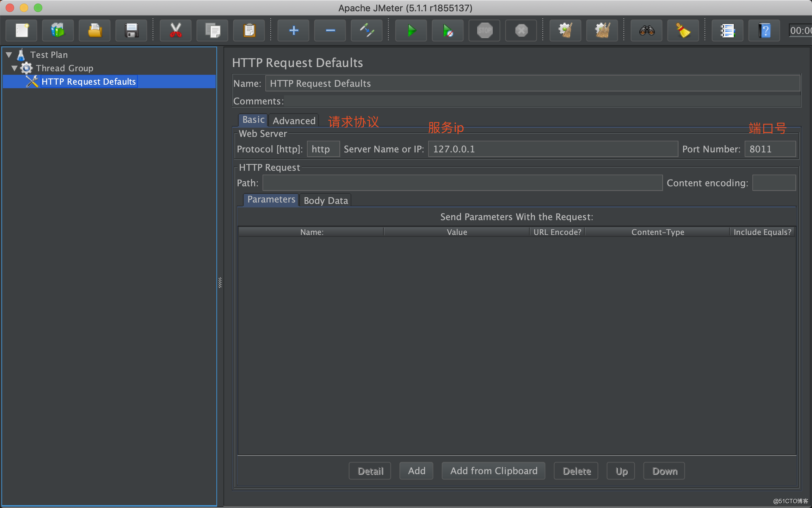
Task: Click the Name: column header
Action: (x=311, y=232)
